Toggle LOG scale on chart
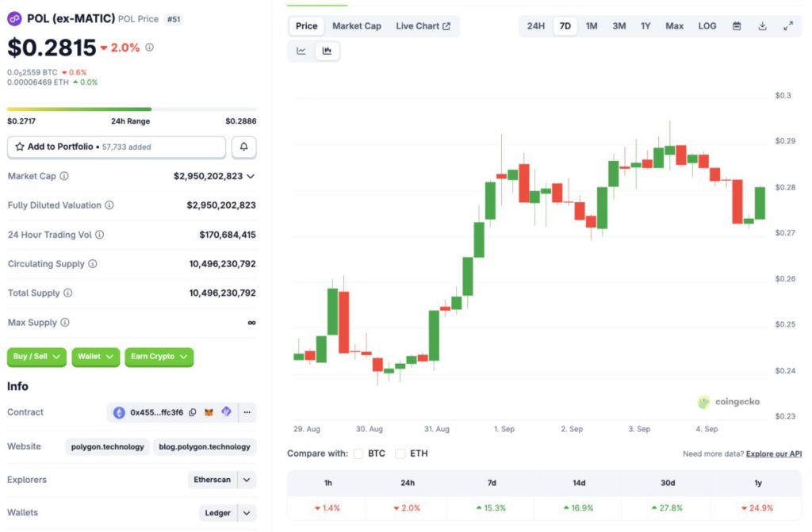This screenshot has width=812, height=532. point(707,26)
